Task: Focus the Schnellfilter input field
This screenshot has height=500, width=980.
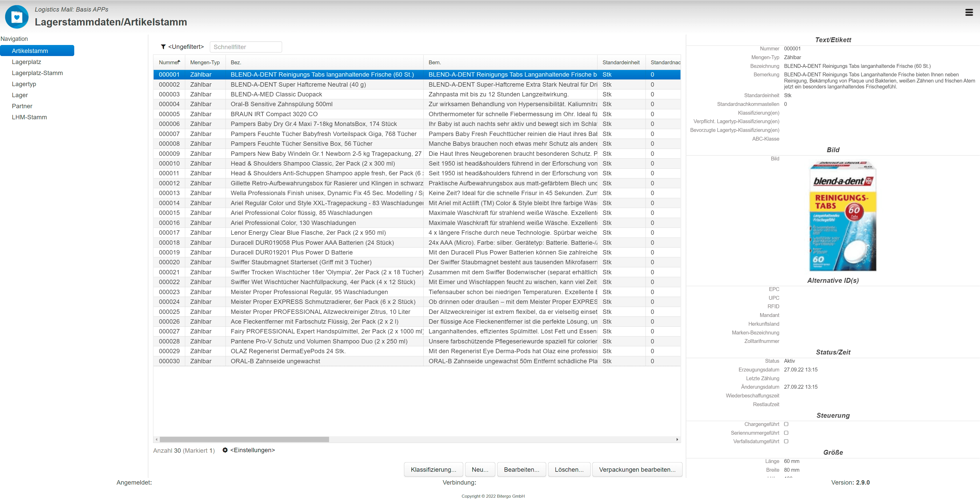Action: tap(246, 47)
